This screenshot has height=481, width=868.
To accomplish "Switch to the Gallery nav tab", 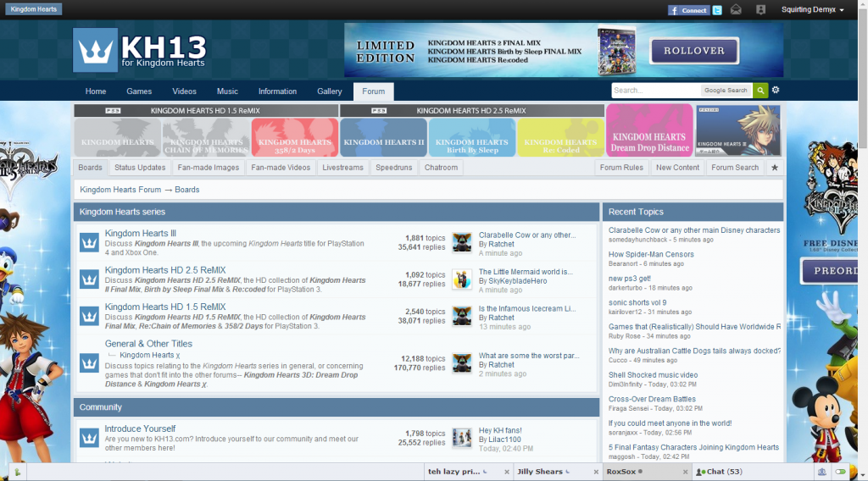I will 330,91.
